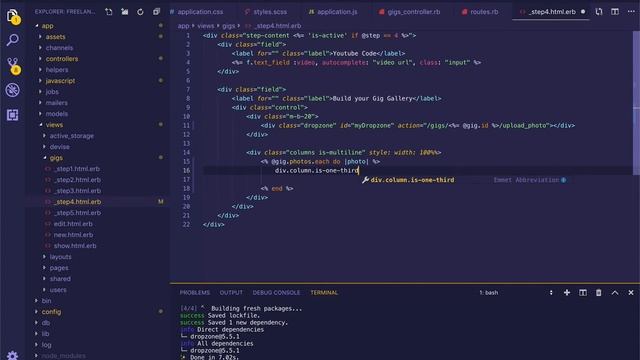This screenshot has height=360, width=640.
Task: Refresh the Explorer tree
Action: [x=140, y=12]
